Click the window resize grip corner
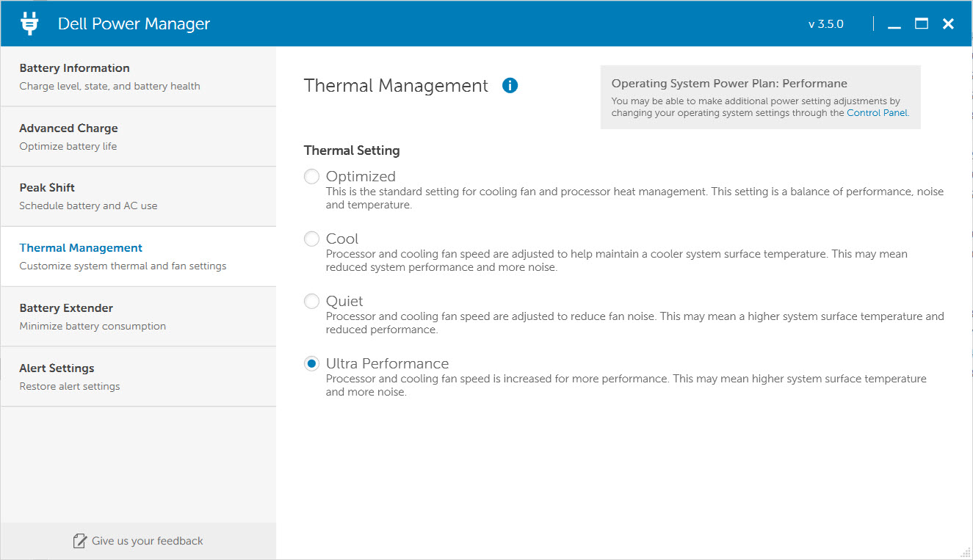 tap(965, 553)
